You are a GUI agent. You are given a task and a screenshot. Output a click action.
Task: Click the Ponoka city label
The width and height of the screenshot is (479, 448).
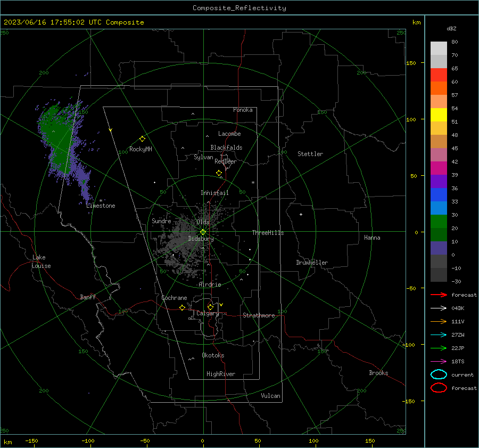[x=243, y=110]
